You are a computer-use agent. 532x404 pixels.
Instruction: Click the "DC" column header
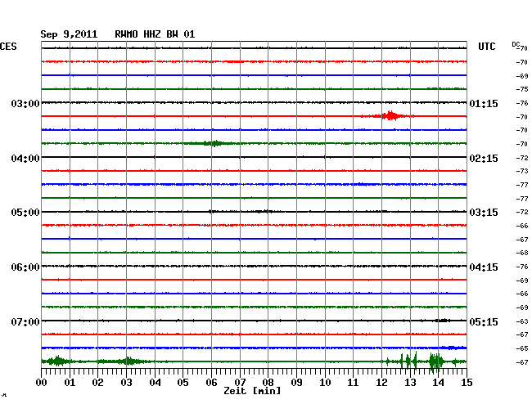[x=516, y=44]
